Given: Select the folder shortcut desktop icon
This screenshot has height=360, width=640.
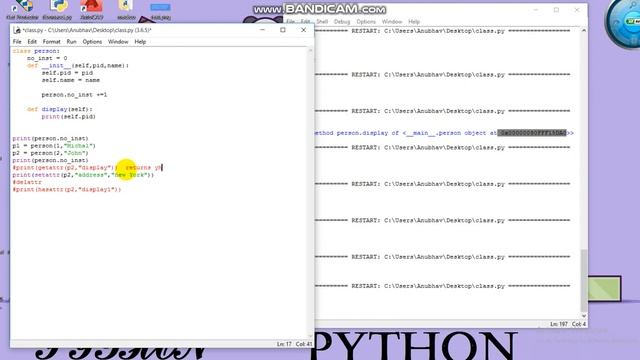Looking at the screenshot, I should click(126, 10).
